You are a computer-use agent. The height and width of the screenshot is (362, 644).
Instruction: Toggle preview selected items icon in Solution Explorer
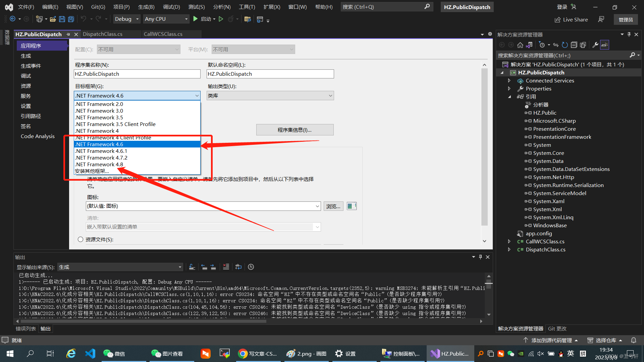coord(604,45)
